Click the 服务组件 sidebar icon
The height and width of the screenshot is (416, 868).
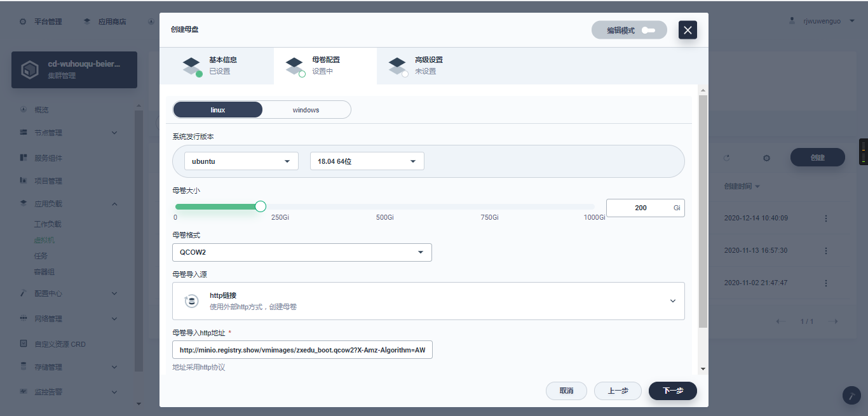pos(23,158)
